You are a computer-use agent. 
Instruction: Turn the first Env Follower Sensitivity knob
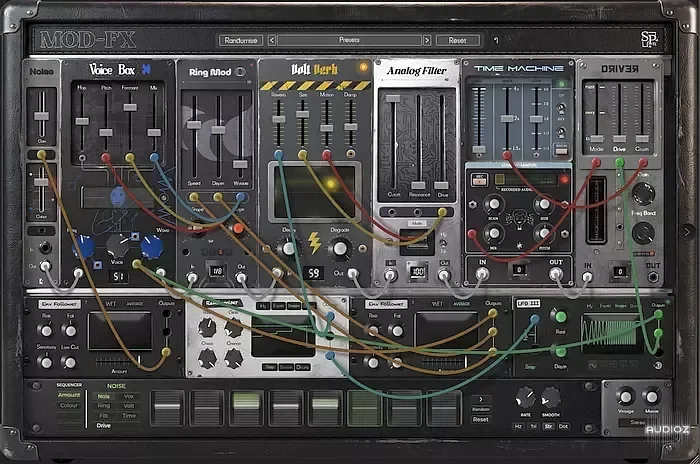(46, 362)
